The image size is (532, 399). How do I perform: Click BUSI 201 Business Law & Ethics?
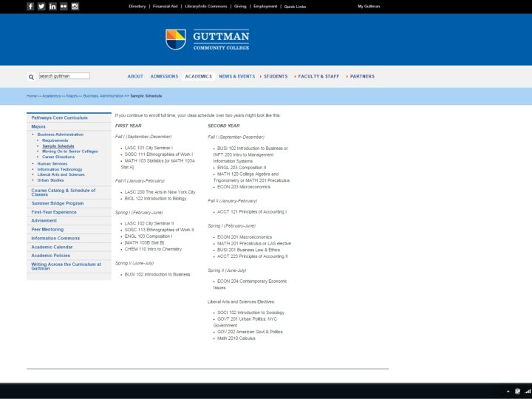tap(248, 250)
